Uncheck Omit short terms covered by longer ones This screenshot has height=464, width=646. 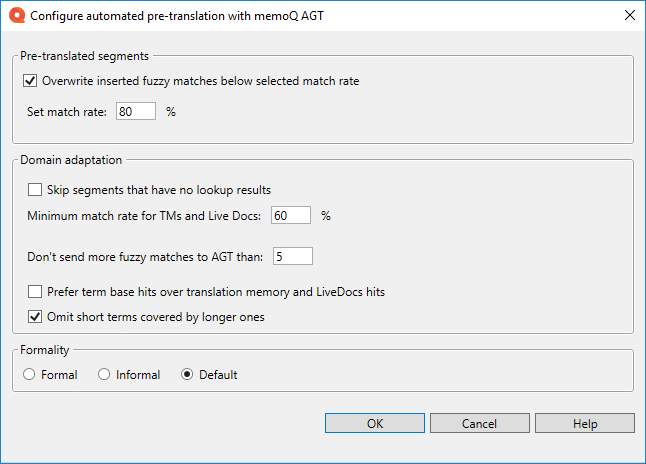click(36, 318)
